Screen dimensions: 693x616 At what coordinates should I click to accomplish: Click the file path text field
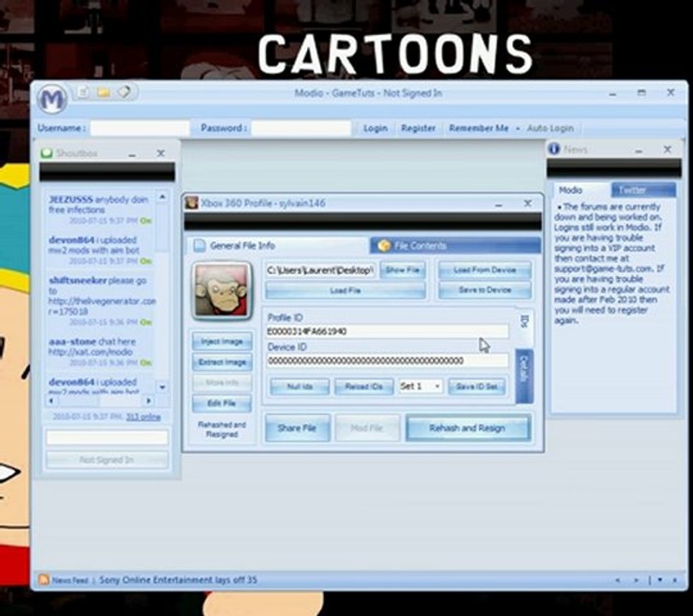pos(321,270)
